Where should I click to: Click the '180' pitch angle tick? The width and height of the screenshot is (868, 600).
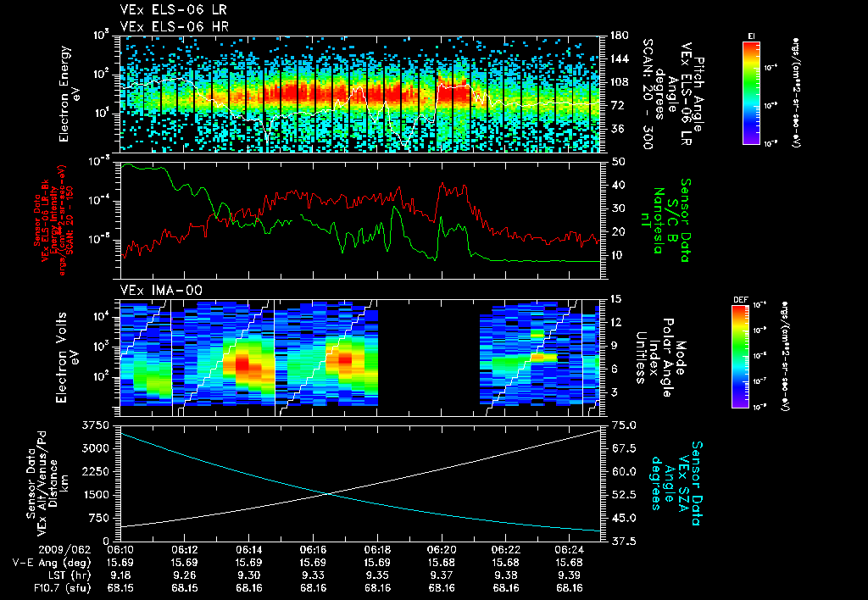pos(620,36)
